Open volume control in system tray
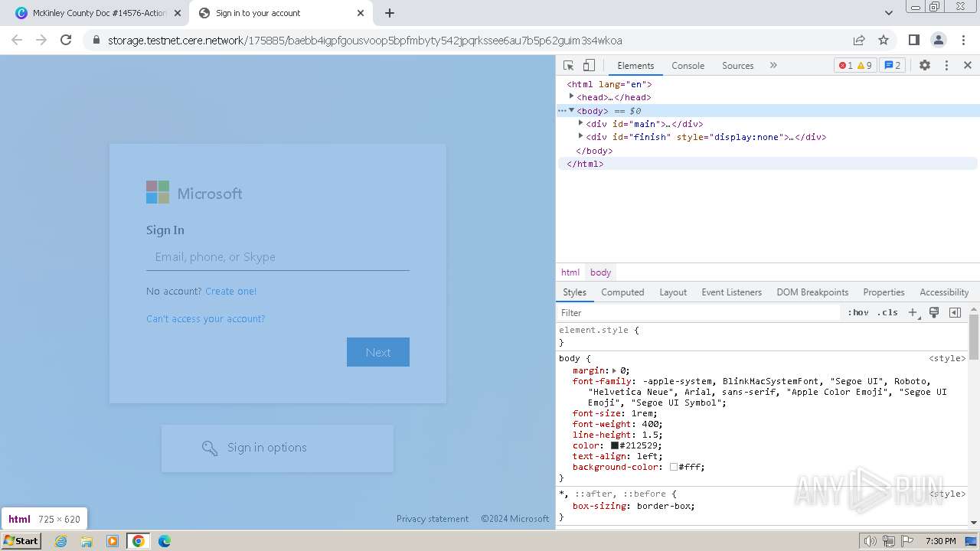The width and height of the screenshot is (980, 551). click(x=870, y=541)
